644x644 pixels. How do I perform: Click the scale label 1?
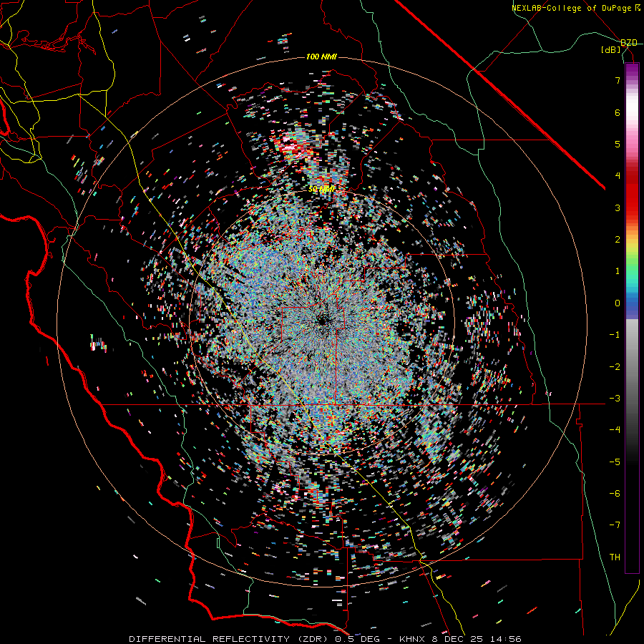click(618, 271)
